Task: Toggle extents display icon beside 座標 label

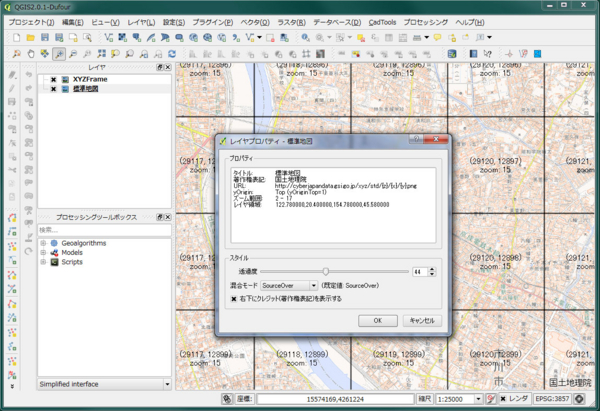Action: [227, 399]
